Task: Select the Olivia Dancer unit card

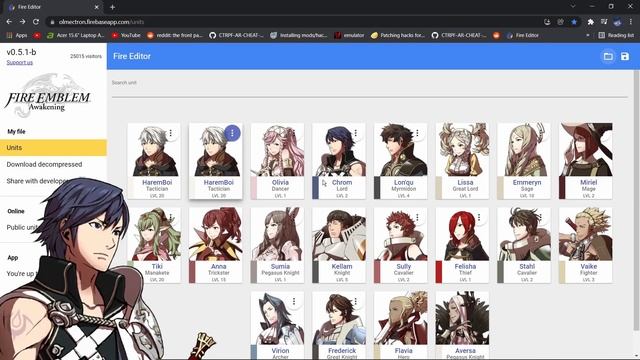Action: click(277, 161)
